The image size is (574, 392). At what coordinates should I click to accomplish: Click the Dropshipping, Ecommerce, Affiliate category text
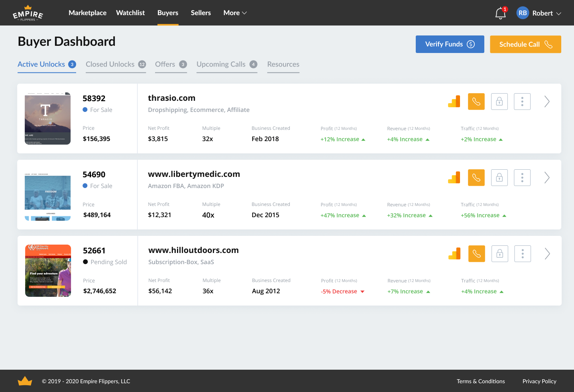(199, 110)
